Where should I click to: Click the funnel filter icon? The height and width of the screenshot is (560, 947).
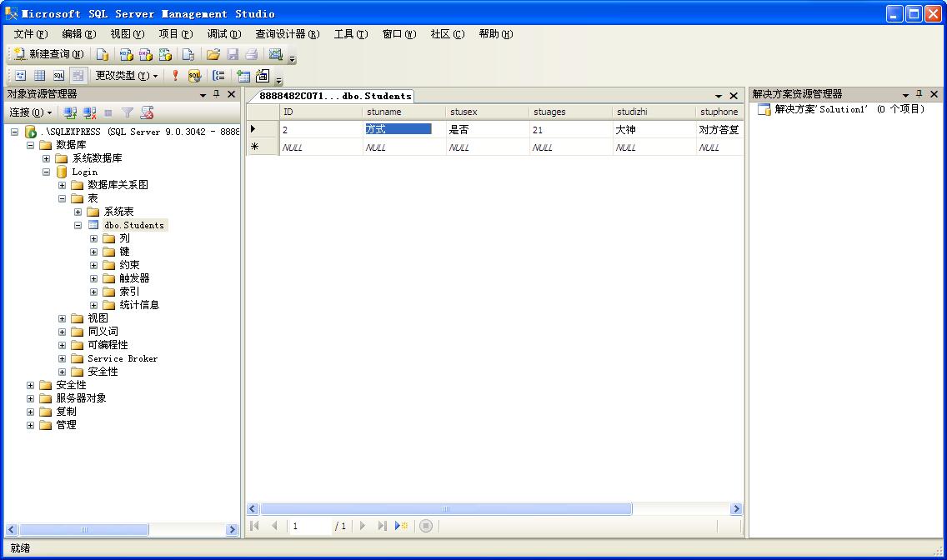coord(128,112)
